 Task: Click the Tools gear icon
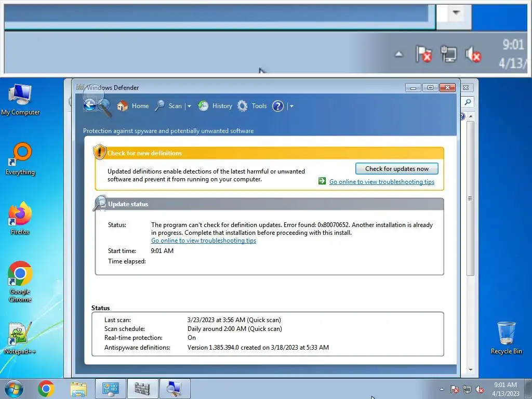242,106
